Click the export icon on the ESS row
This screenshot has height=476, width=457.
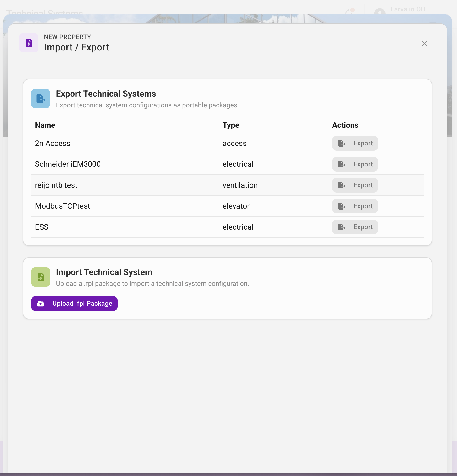(342, 227)
